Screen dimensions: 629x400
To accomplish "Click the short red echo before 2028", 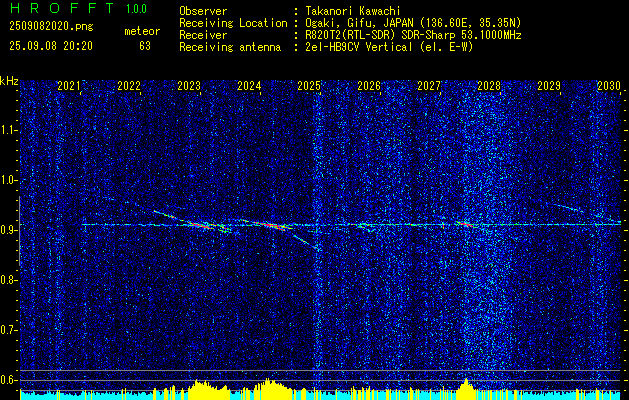I will [465, 224].
